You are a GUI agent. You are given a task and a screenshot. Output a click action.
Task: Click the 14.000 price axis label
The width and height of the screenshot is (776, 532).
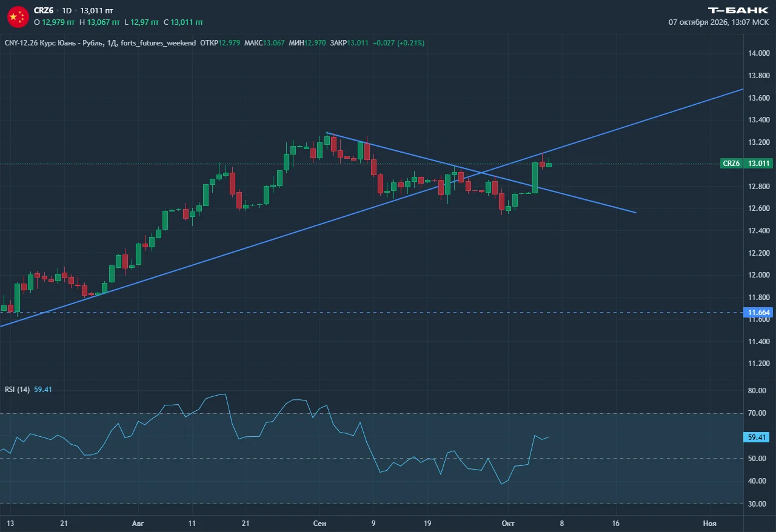(759, 54)
